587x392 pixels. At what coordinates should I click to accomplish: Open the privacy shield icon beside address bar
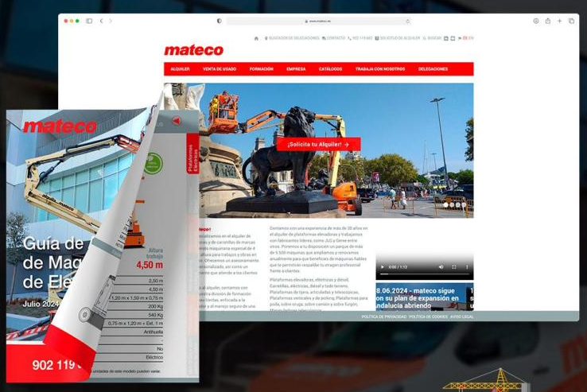(x=219, y=21)
